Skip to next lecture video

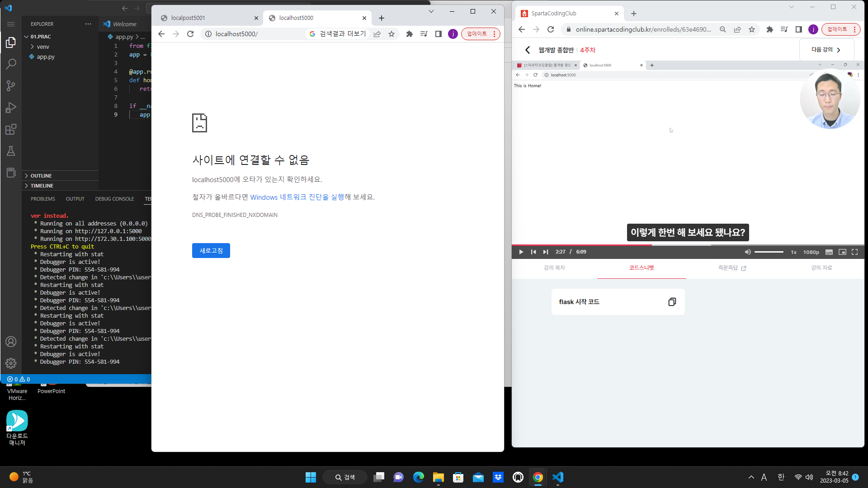(x=546, y=252)
